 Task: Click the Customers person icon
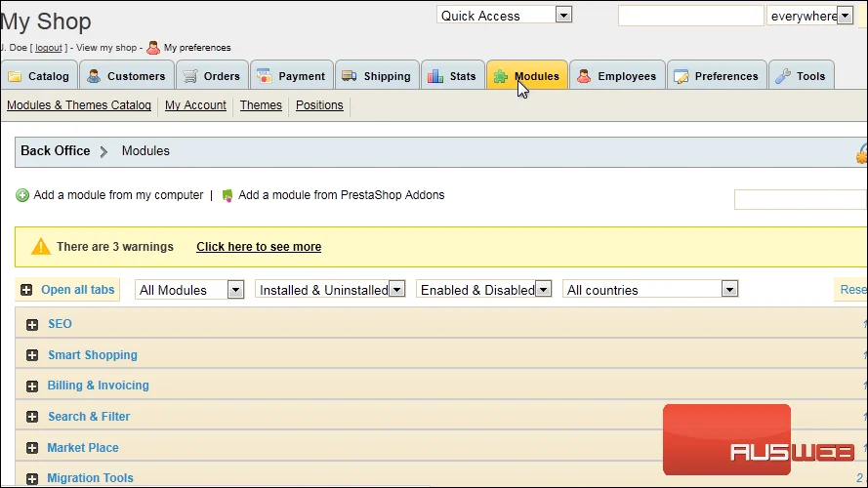coord(94,76)
